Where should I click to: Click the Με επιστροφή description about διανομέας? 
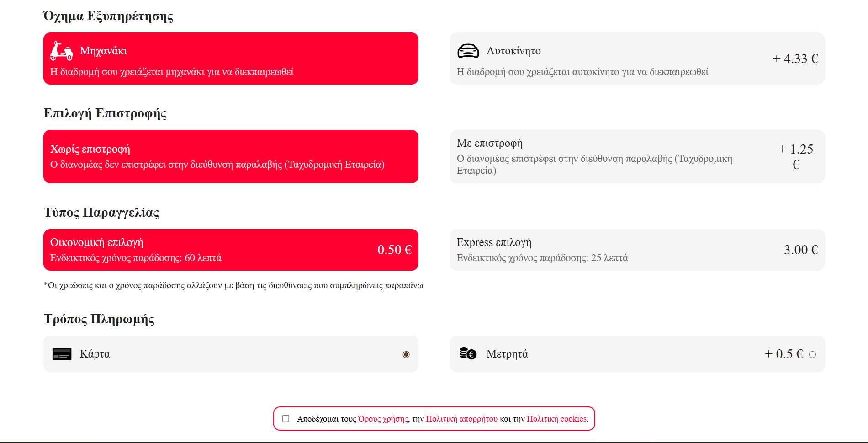click(x=594, y=165)
